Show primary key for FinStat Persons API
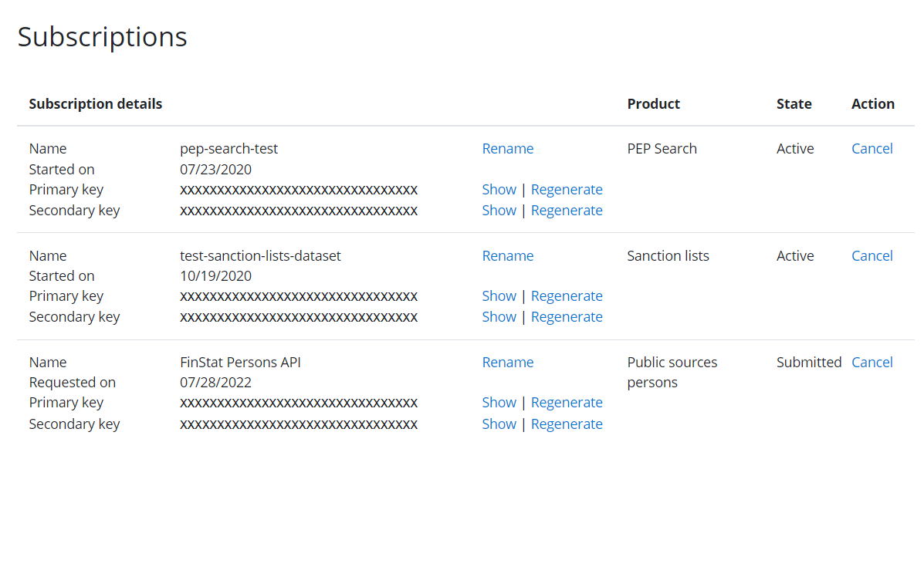Screen dimensions: 924x584 coord(499,403)
